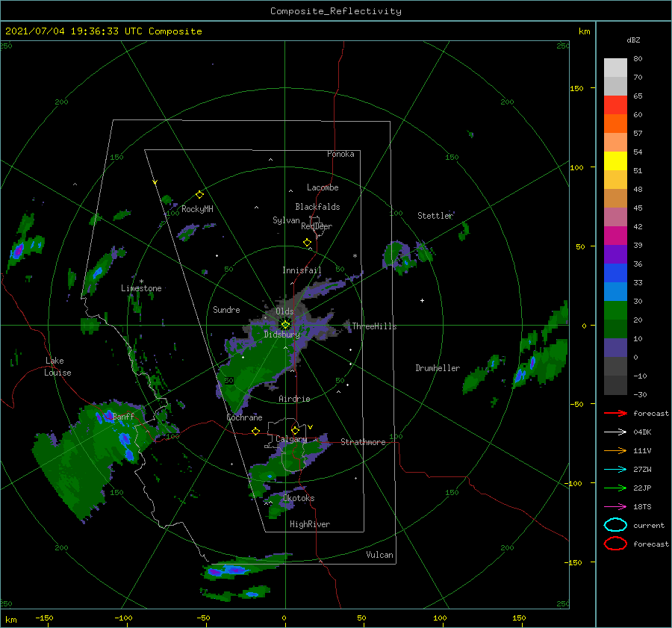Click the RockyMH label

197,209
